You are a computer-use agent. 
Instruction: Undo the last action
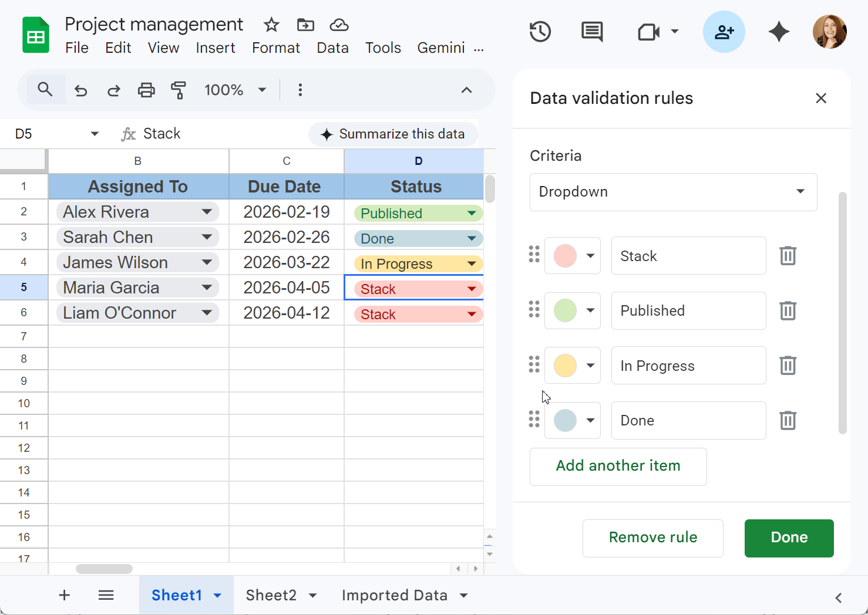(x=80, y=90)
